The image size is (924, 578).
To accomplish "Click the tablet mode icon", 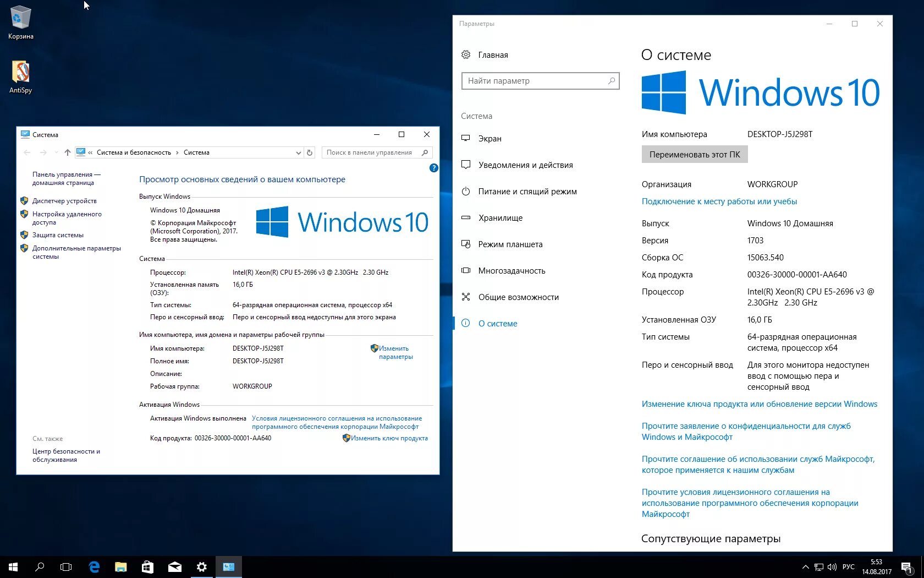I will [466, 244].
